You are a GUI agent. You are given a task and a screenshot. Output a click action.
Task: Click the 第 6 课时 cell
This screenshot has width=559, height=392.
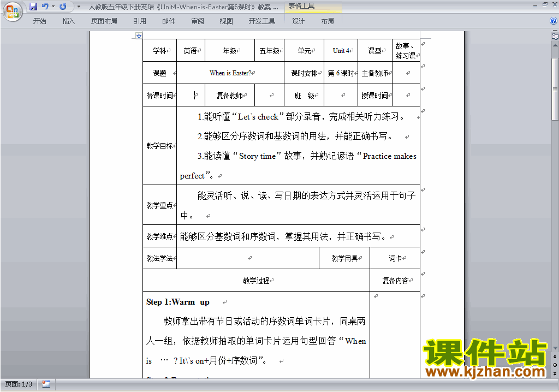[x=341, y=73]
